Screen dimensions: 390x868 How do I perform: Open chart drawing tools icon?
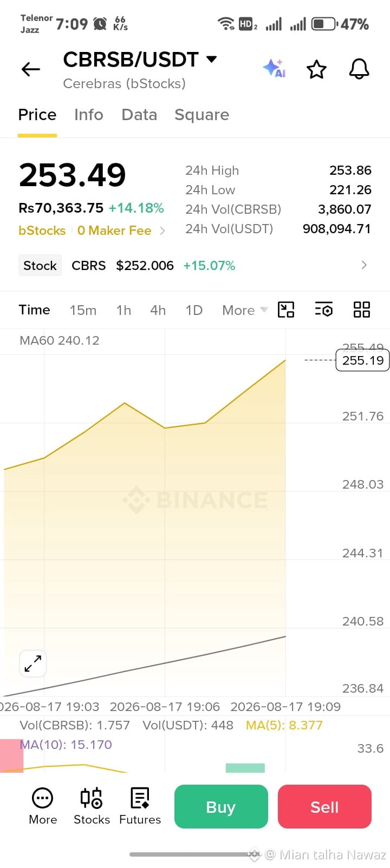point(286,310)
